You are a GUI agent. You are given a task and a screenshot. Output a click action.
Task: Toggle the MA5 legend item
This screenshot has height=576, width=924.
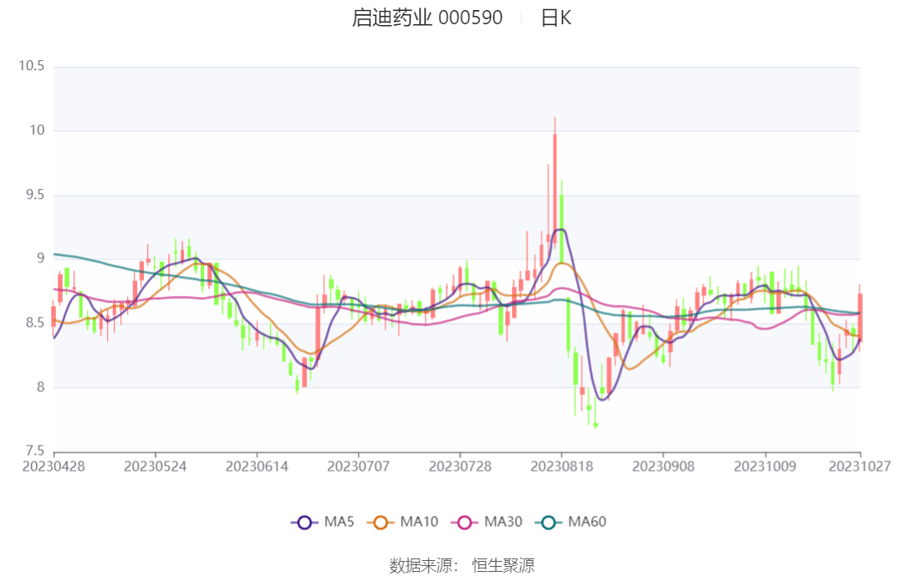click(322, 522)
